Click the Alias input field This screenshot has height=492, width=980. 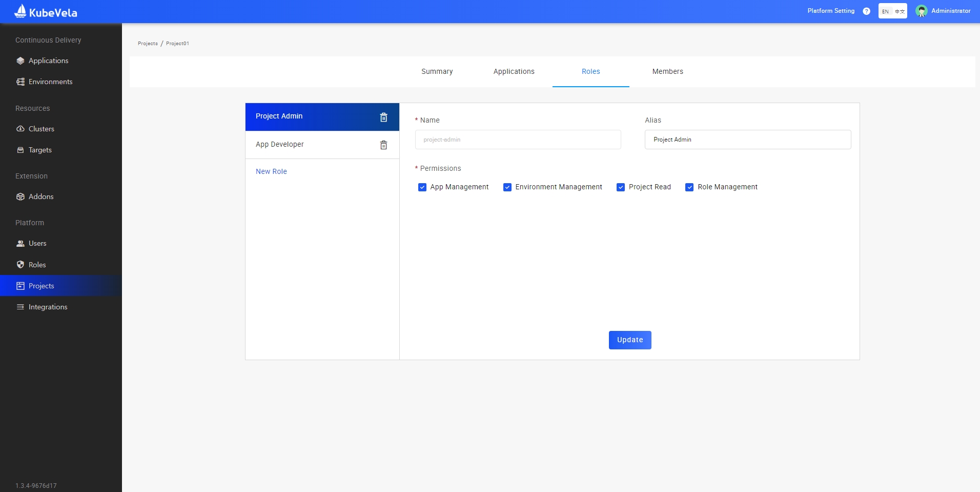[747, 140]
